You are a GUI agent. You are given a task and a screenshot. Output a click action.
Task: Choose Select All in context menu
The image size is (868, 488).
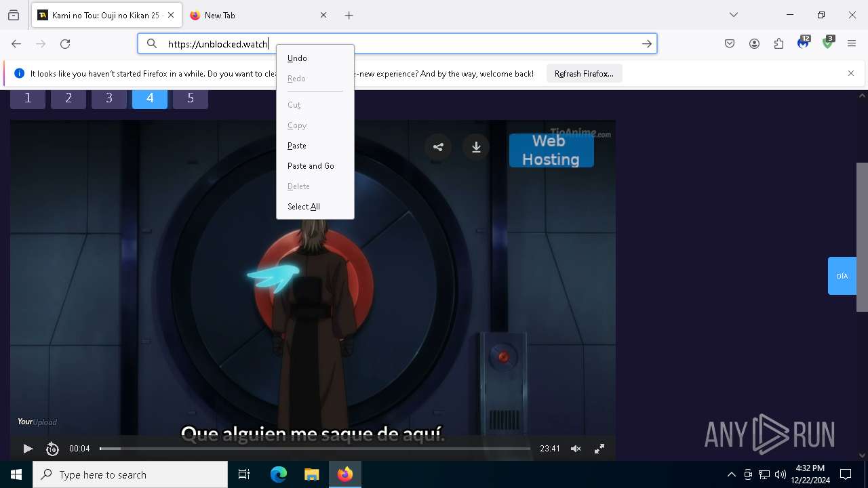pos(315,207)
